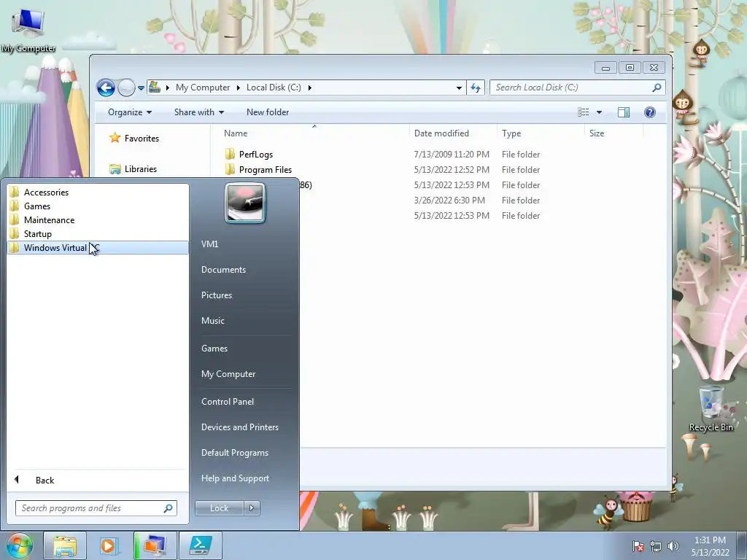This screenshot has height=560, width=747.
Task: Select My Computer in the address breadcrumb
Action: [203, 87]
